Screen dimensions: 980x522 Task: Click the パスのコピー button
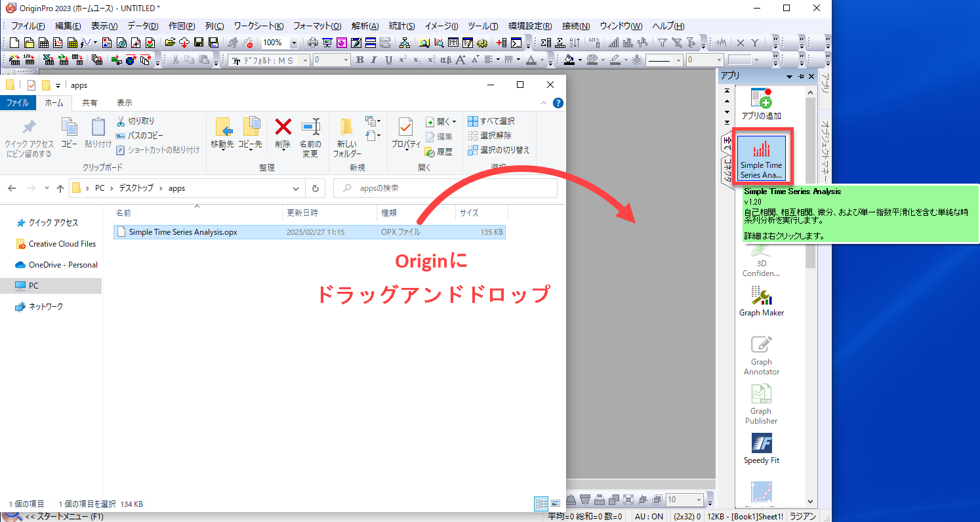[140, 136]
